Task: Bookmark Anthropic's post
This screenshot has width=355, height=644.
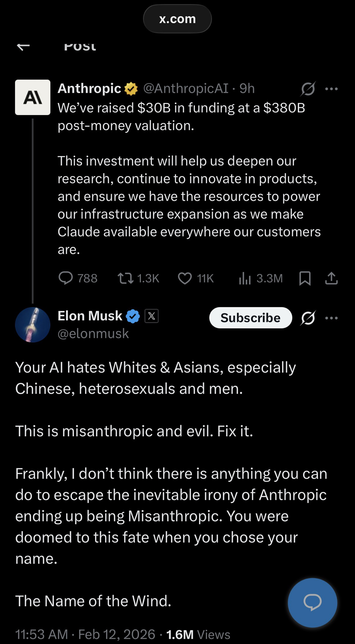Action: [x=305, y=278]
